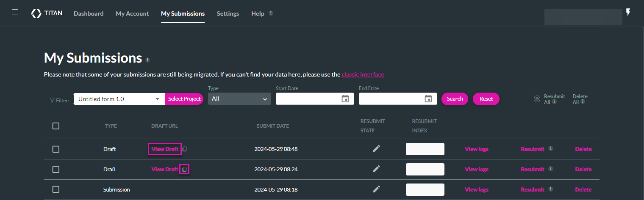Click the Select Project button
This screenshot has width=644, height=200.
pyautogui.click(x=184, y=99)
